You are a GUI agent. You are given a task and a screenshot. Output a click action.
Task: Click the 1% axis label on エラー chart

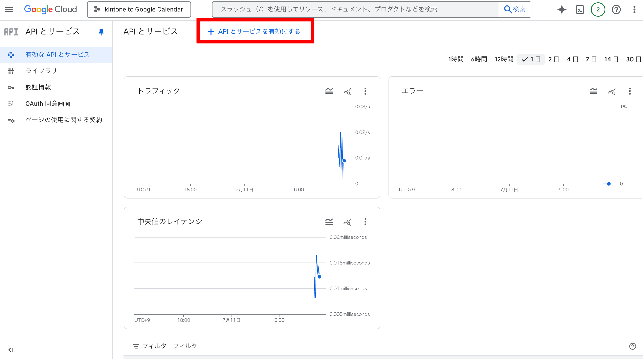click(624, 107)
